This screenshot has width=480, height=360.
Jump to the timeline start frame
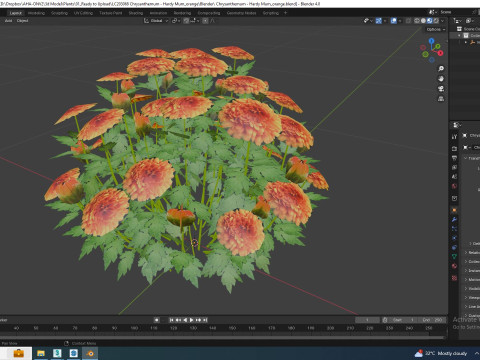click(x=171, y=320)
